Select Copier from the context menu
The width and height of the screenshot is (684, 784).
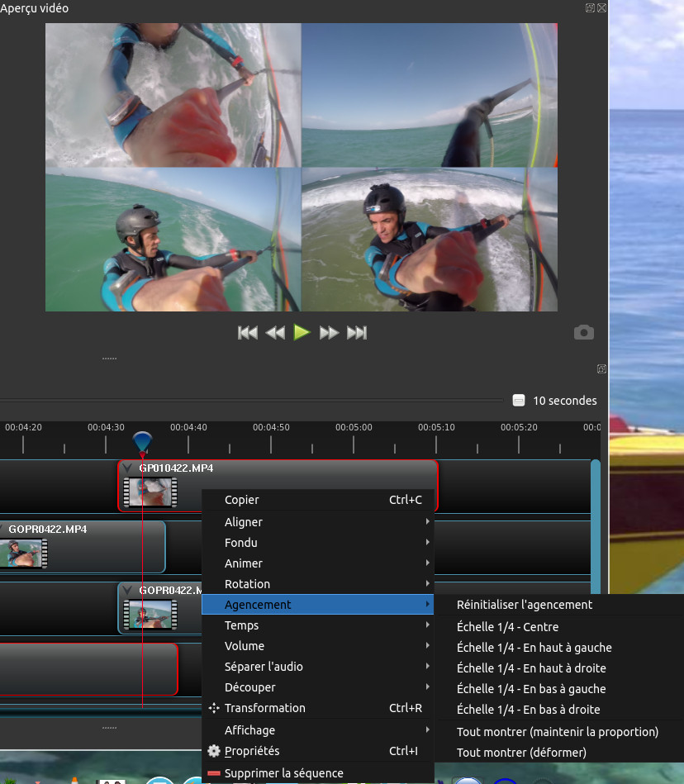coord(241,500)
